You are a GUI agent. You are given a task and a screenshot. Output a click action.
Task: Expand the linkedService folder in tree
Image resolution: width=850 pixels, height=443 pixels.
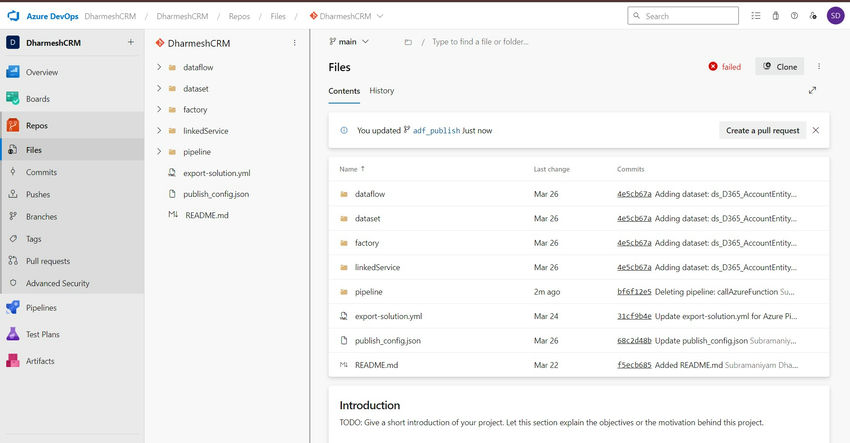159,131
